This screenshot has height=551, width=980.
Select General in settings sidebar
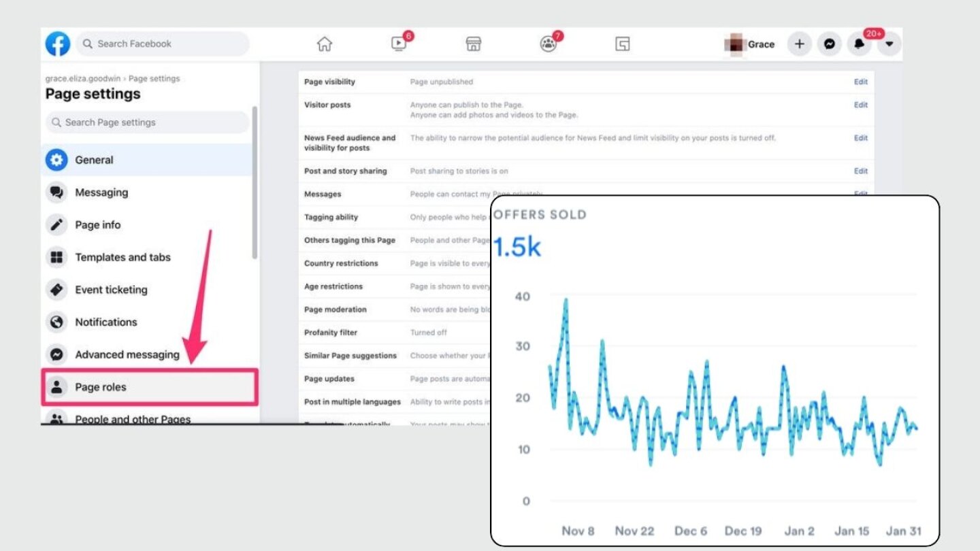[x=147, y=160]
